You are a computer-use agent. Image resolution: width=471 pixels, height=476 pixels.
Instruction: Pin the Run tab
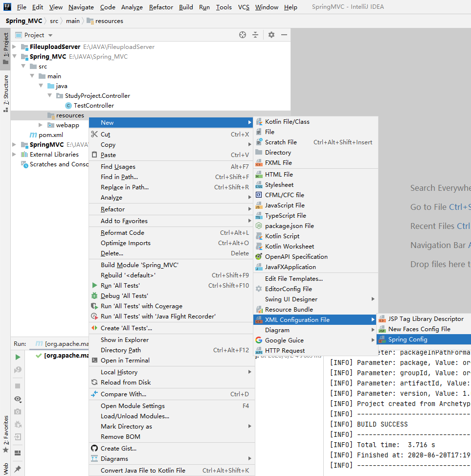pyautogui.click(x=18, y=469)
